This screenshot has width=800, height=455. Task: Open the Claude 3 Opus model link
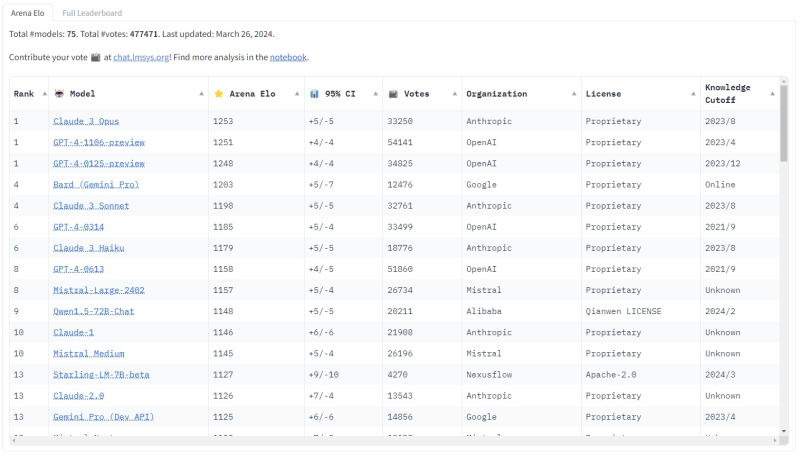coord(86,121)
